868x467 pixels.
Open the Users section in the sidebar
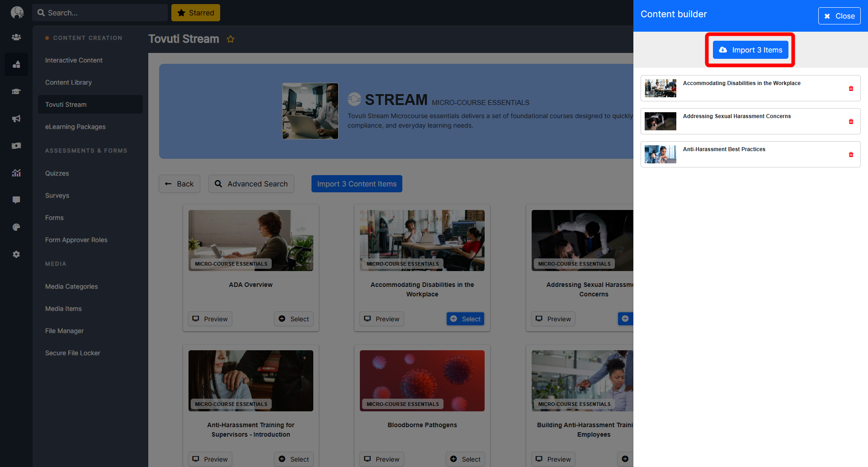click(x=16, y=37)
